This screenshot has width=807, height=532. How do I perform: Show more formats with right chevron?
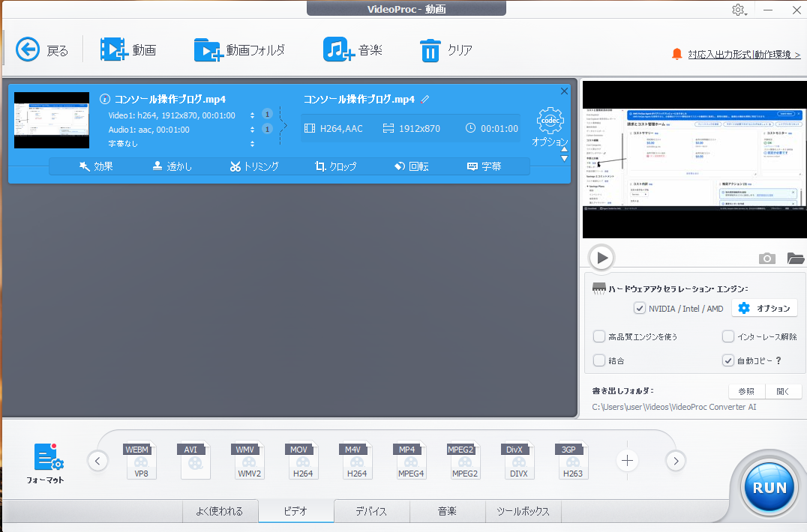pyautogui.click(x=676, y=461)
